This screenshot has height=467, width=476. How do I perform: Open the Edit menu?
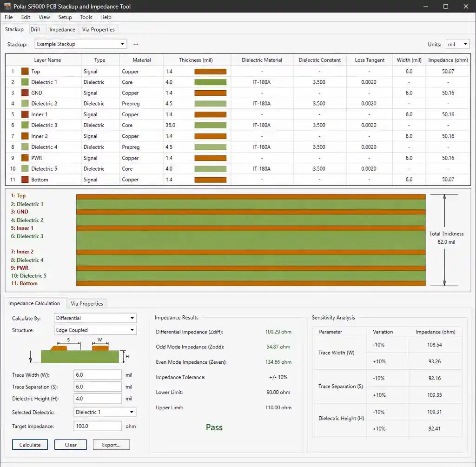click(26, 17)
